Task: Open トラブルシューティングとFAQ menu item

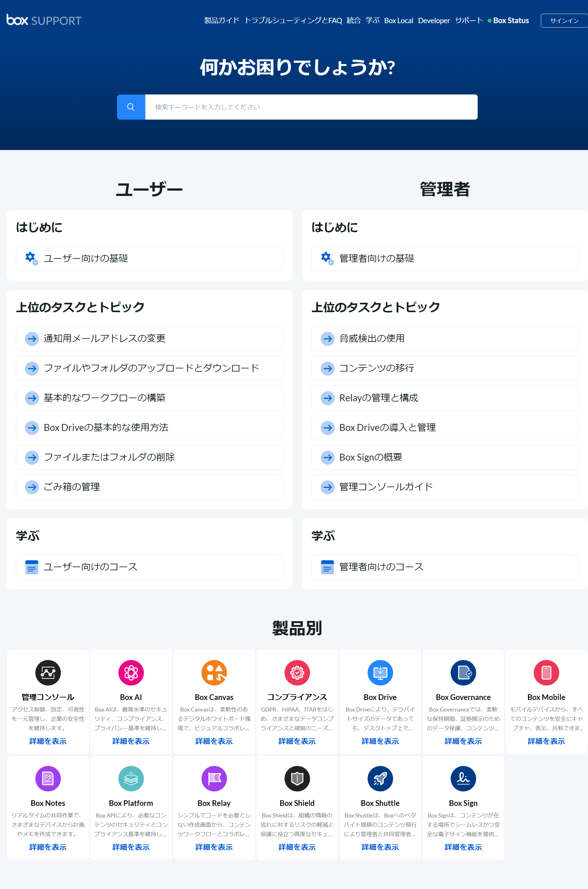Action: 293,20
